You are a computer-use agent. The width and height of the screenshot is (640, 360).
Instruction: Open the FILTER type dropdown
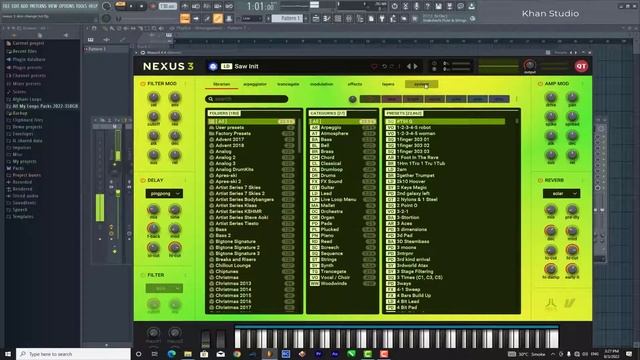[164, 289]
